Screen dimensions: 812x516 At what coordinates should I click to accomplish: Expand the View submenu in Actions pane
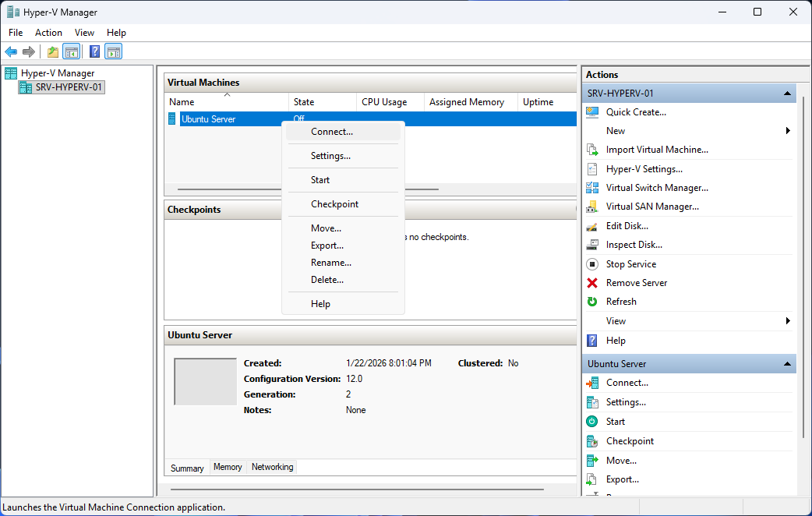788,321
